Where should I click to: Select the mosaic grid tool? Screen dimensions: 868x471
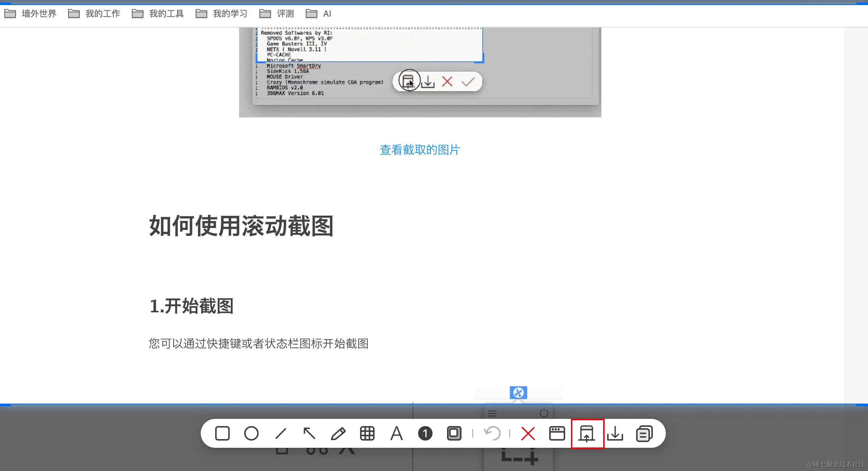click(367, 433)
